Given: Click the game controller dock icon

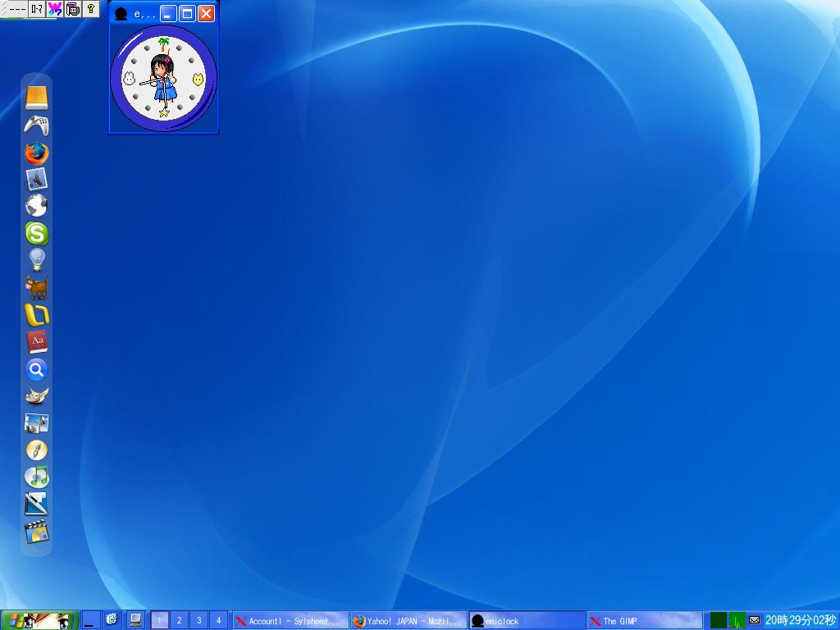Looking at the screenshot, I should pyautogui.click(x=36, y=126).
